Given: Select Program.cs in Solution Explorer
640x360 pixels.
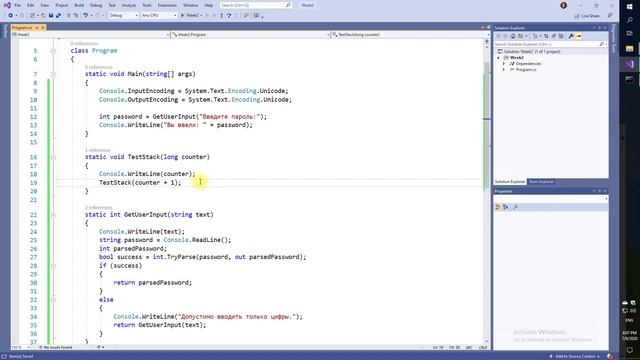Looking at the screenshot, I should tap(526, 70).
